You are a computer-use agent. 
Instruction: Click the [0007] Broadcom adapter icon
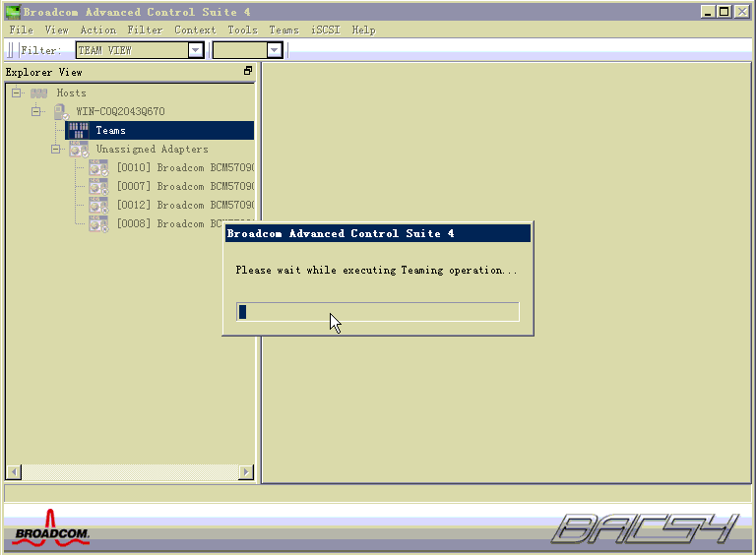(98, 186)
